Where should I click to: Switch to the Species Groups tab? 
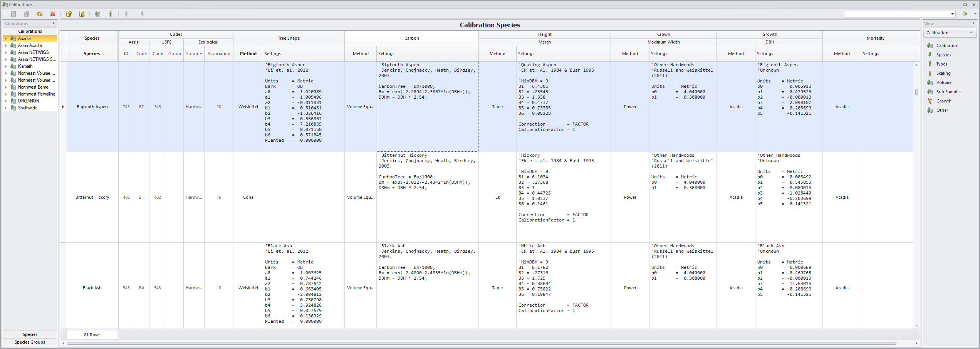[x=30, y=342]
